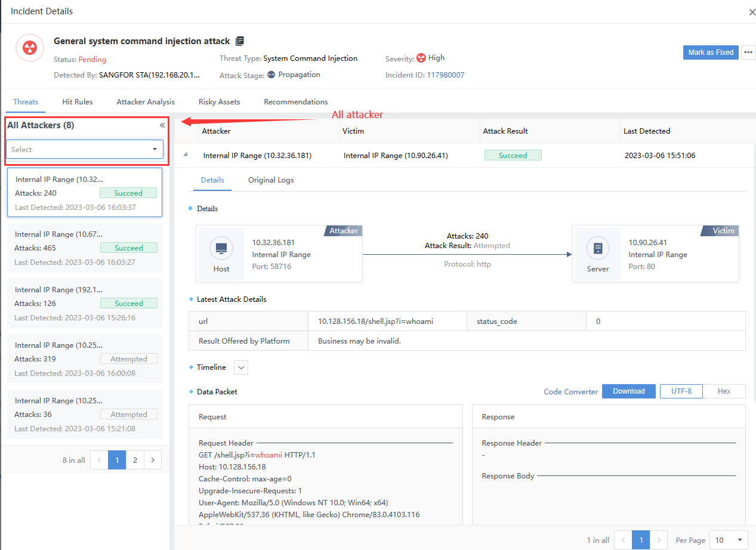
Task: Expand the Timeline section
Action: pos(241,367)
